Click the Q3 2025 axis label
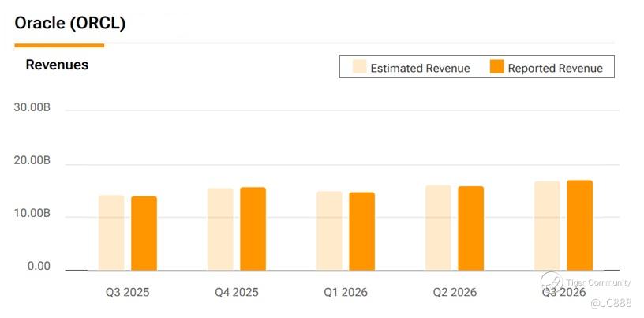Screen dimensions: 644x318 [128, 293]
